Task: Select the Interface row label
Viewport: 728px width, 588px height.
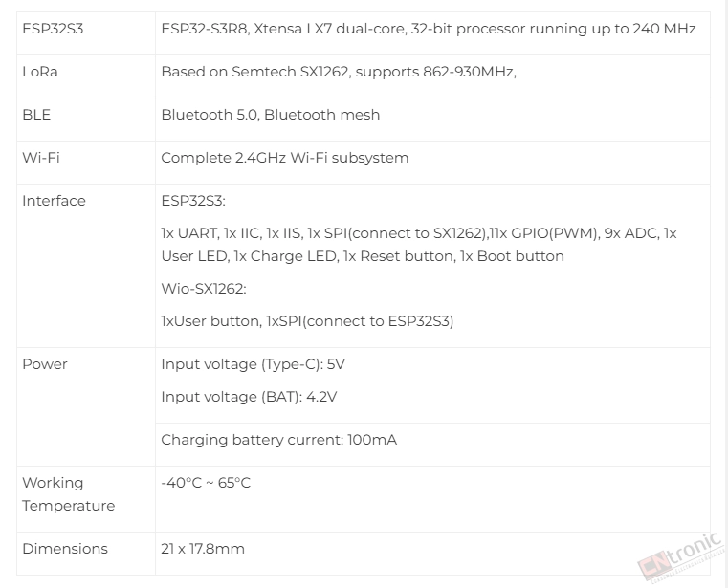Action: click(x=54, y=201)
